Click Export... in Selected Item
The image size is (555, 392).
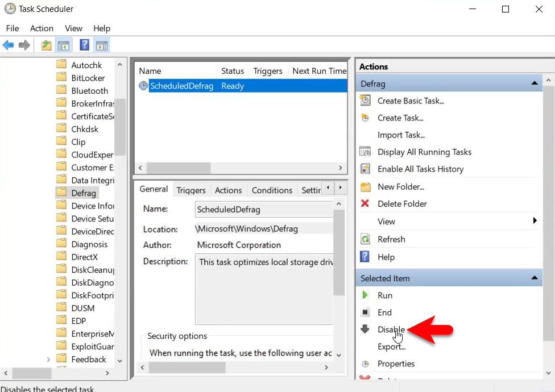(x=391, y=347)
